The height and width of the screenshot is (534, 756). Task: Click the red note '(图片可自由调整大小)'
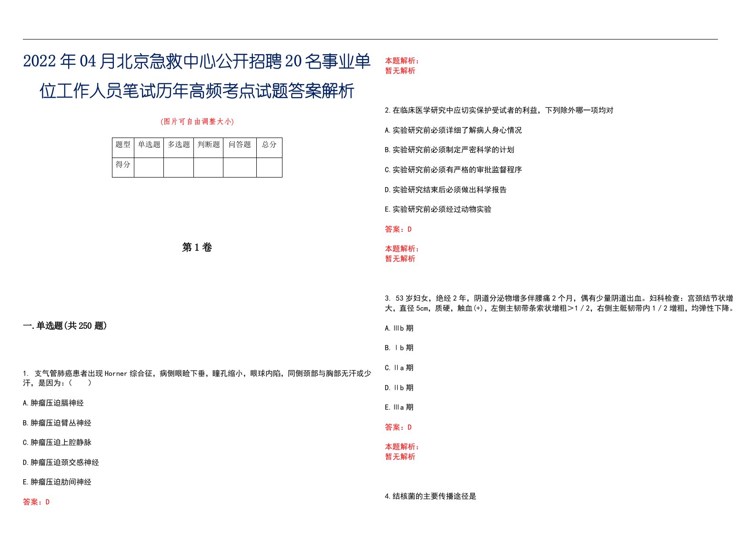pyautogui.click(x=197, y=121)
